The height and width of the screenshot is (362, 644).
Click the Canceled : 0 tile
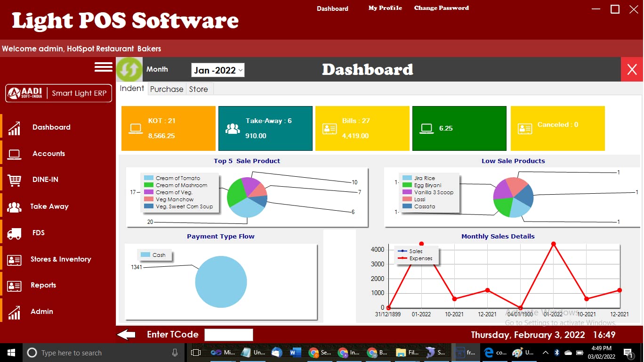pos(558,128)
